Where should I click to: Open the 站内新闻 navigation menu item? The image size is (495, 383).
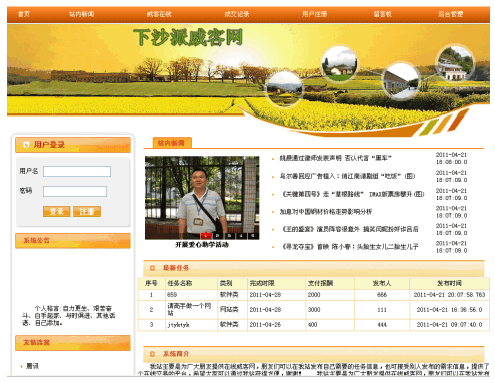click(82, 14)
